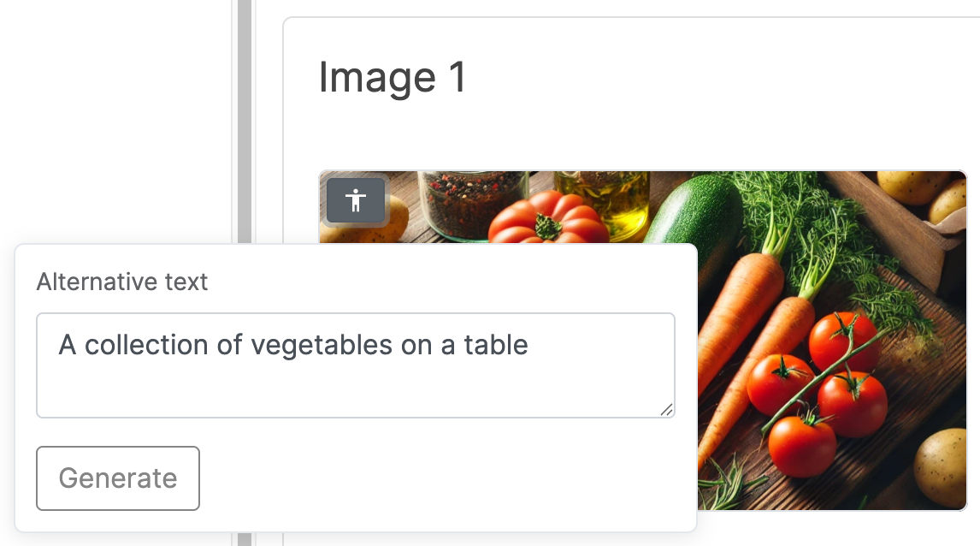
Task: Click Generate to create alternative text
Action: click(x=117, y=478)
